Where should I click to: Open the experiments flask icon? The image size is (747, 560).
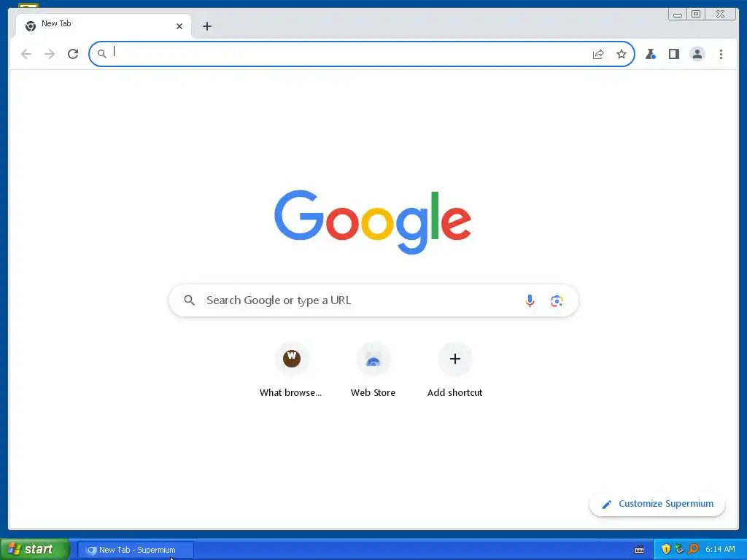(x=650, y=54)
